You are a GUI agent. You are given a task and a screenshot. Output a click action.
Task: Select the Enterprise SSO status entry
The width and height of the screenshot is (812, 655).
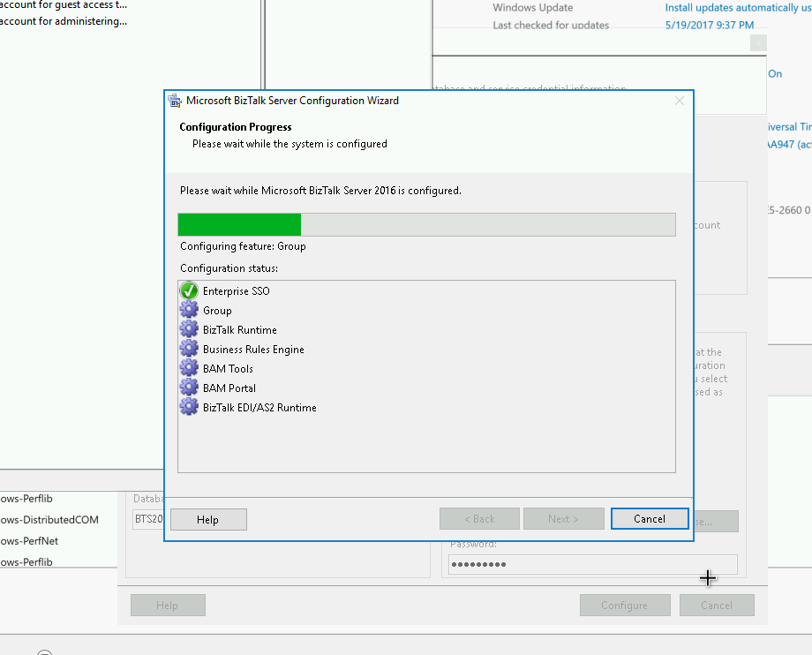pos(236,290)
